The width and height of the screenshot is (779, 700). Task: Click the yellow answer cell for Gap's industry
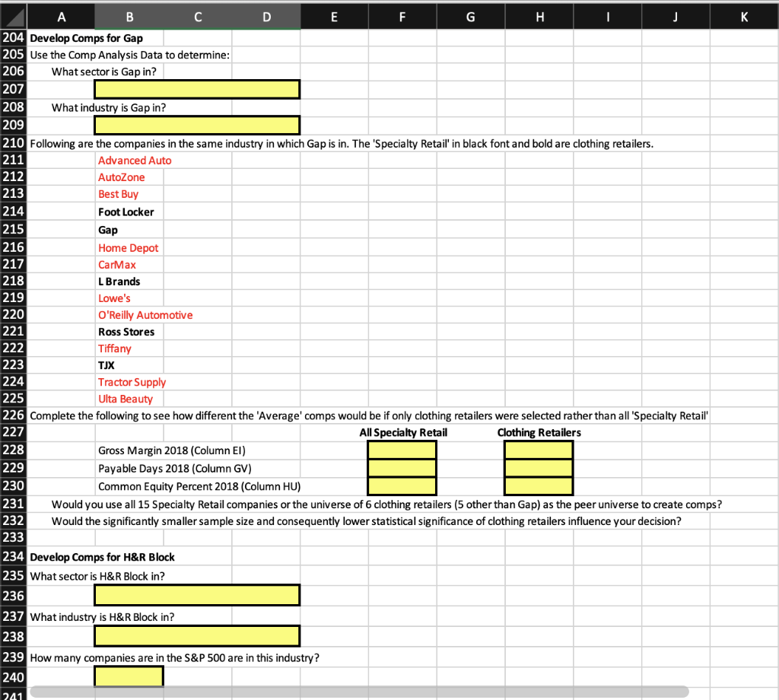coord(196,125)
